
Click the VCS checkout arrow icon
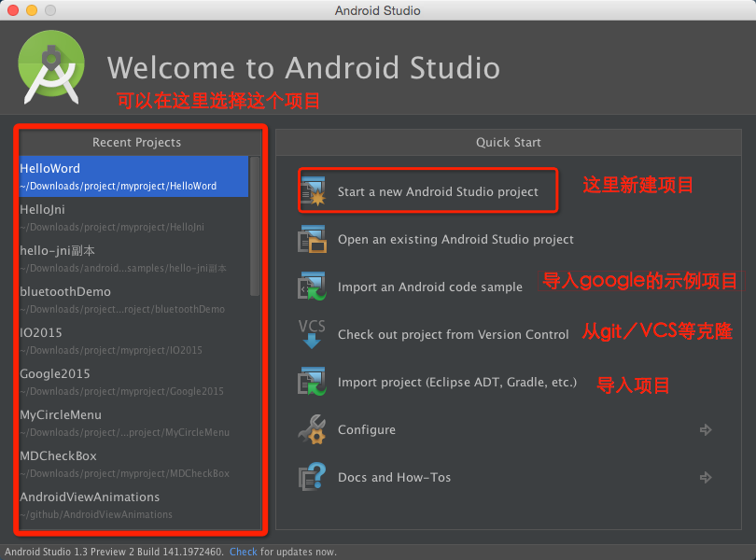point(312,334)
